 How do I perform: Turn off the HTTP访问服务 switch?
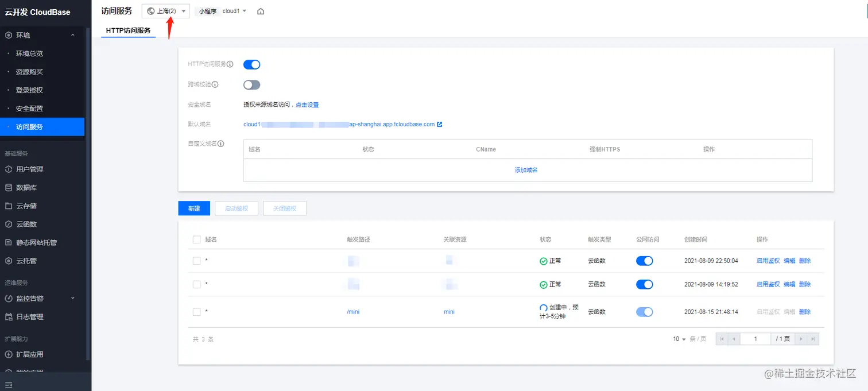252,64
